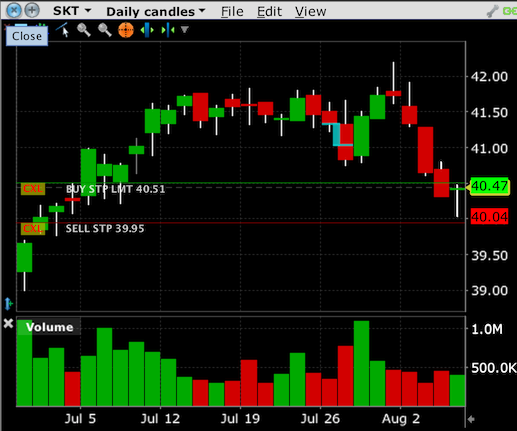This screenshot has height=431, width=517.
Task: Open the Edit menu
Action: [269, 12]
